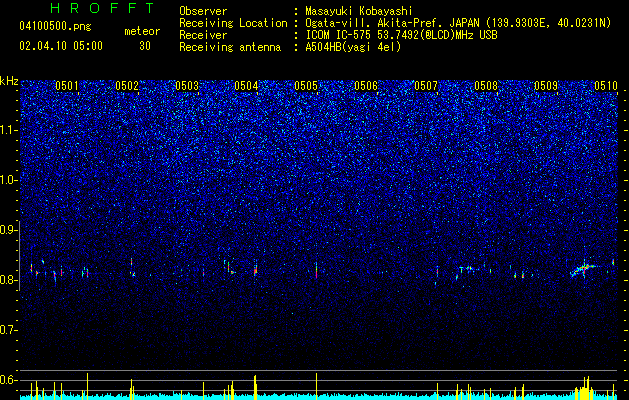This screenshot has width=629, height=400.
Task: Click the 0507 time marker
Action: tap(426, 85)
